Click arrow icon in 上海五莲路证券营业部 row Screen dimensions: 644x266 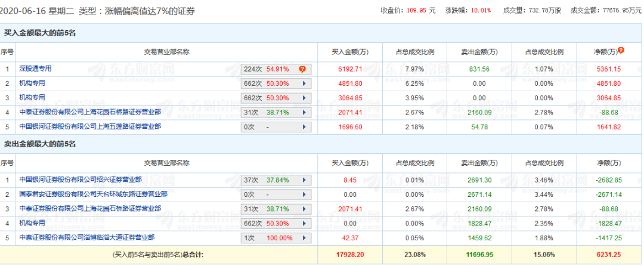(304, 127)
